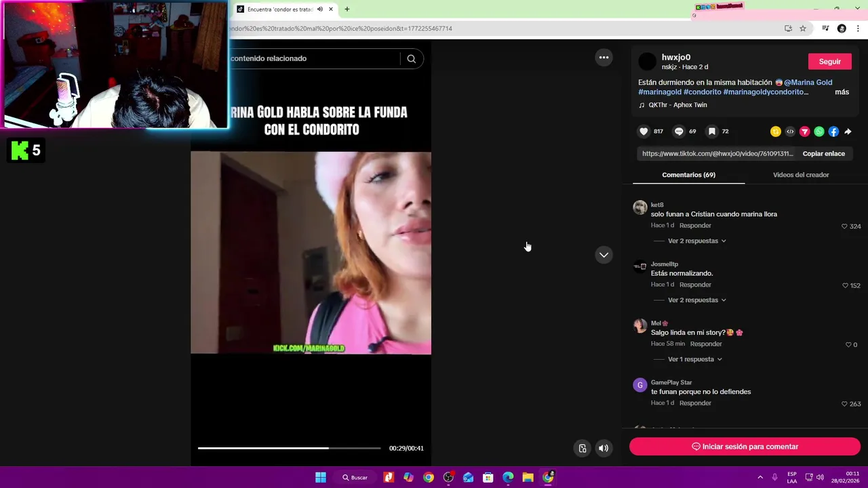Like GamePlay Star's comment with its heart

(x=844, y=404)
